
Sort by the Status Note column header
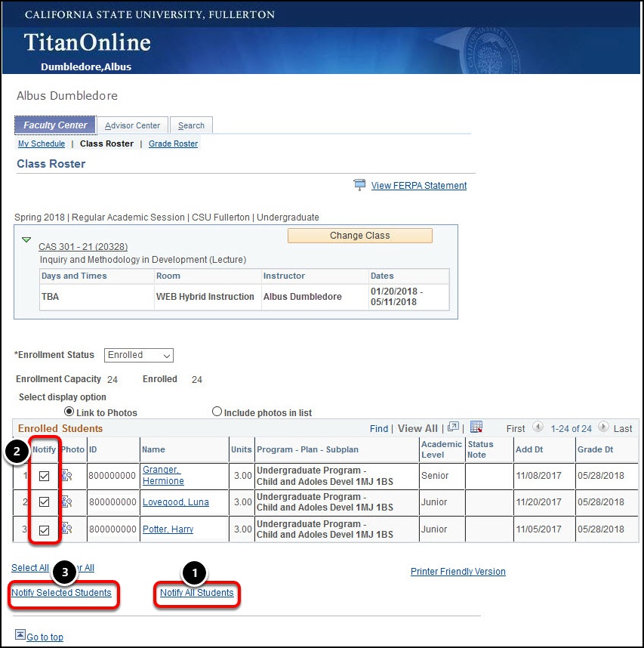480,449
